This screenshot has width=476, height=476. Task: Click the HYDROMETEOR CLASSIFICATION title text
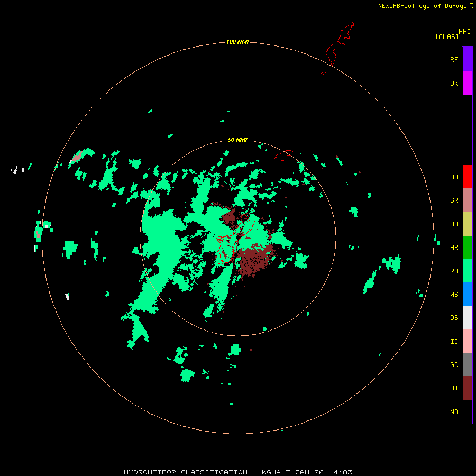coord(186,472)
